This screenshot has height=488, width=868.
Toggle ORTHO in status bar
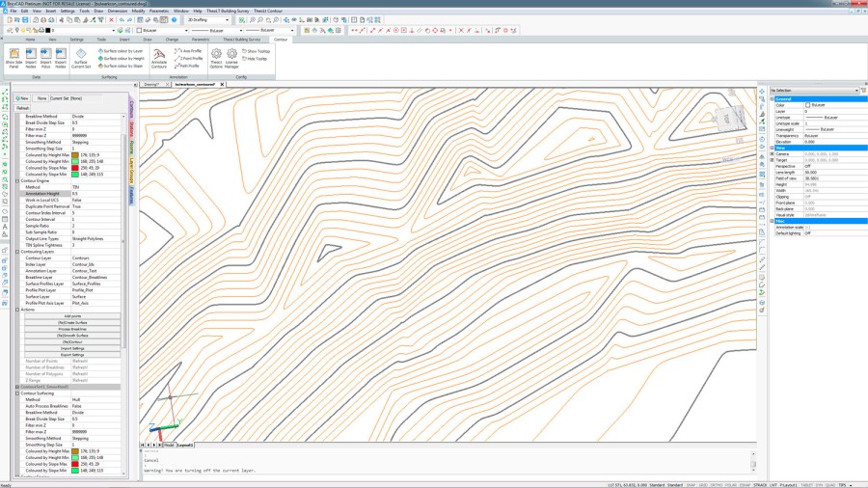tap(717, 485)
